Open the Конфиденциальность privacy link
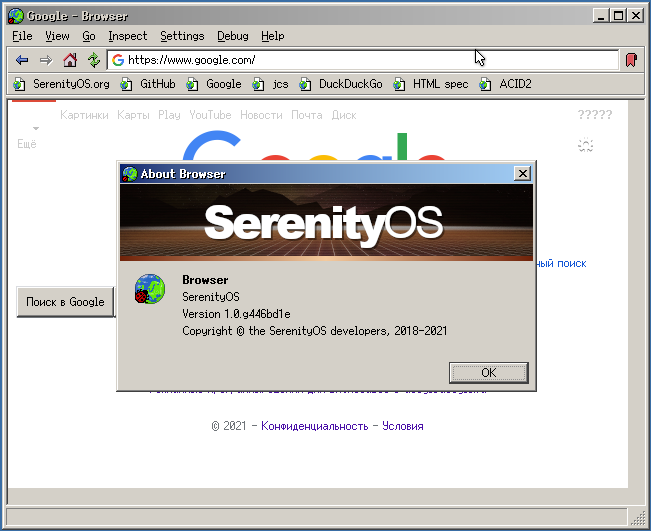 314,426
